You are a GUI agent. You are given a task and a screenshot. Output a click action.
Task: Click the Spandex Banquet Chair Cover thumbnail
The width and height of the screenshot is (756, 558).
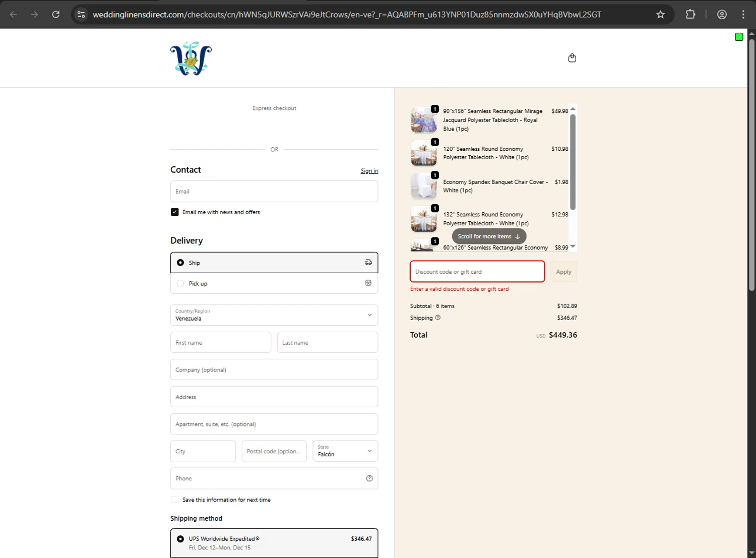point(424,186)
